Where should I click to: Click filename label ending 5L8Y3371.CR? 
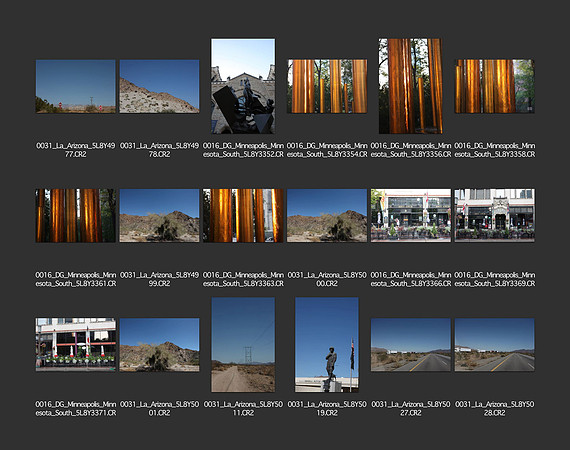click(76, 409)
